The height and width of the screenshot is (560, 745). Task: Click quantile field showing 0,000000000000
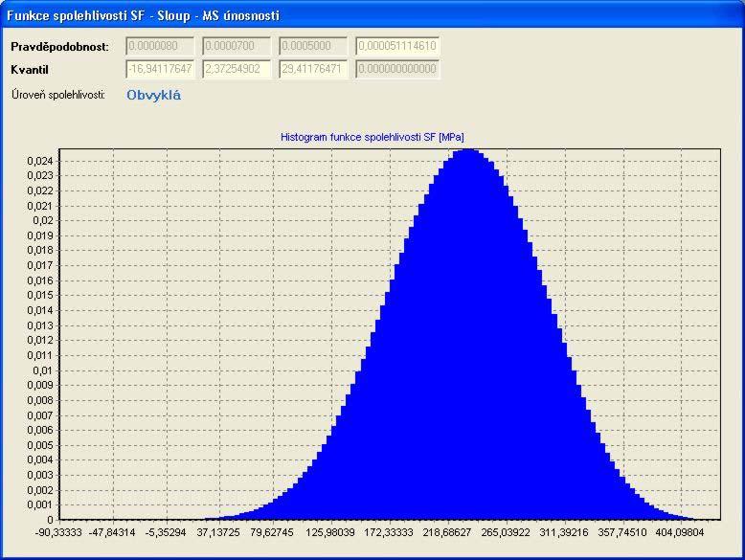(397, 69)
